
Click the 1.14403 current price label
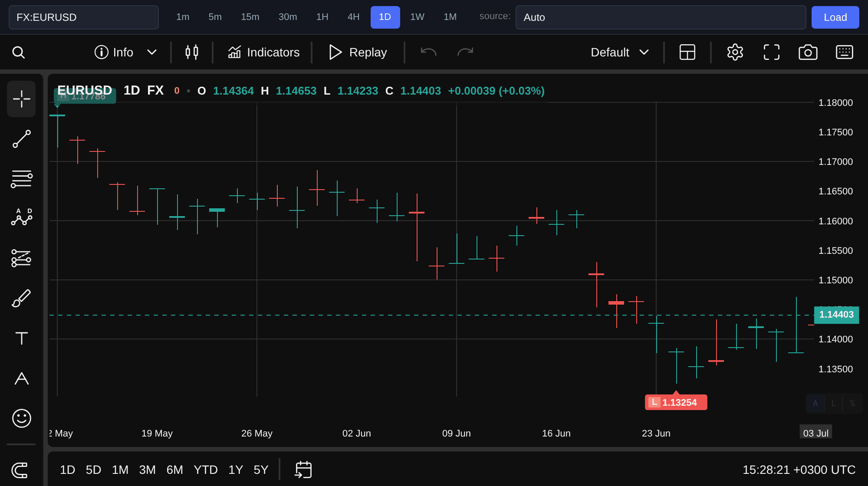pyautogui.click(x=836, y=315)
